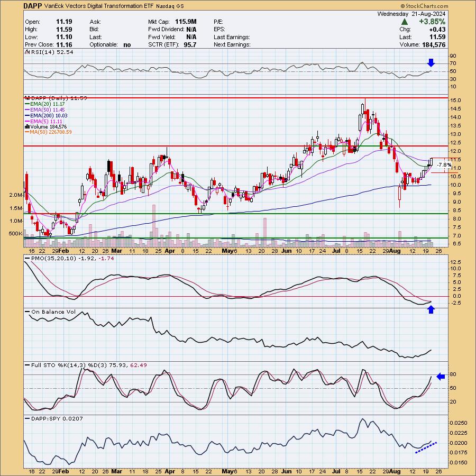Click the -7.8% price range annotation

coord(444,165)
